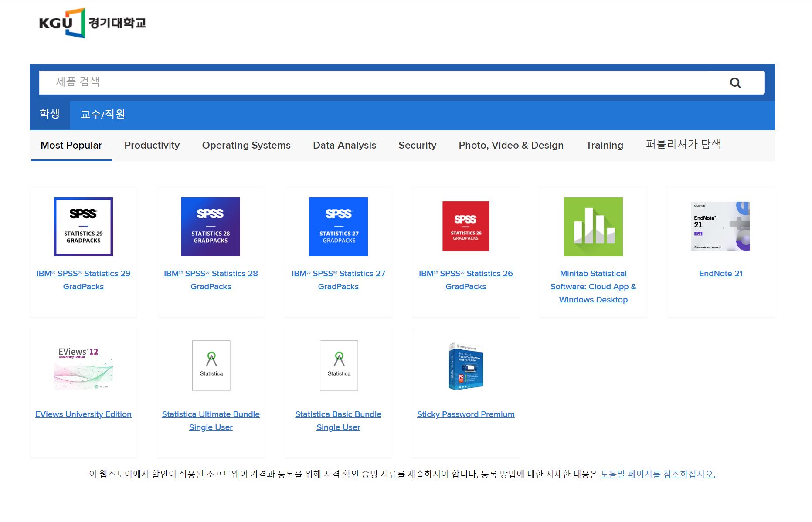
Task: Open the 도움말 페이지를 참조하십시오 help link
Action: (x=658, y=474)
